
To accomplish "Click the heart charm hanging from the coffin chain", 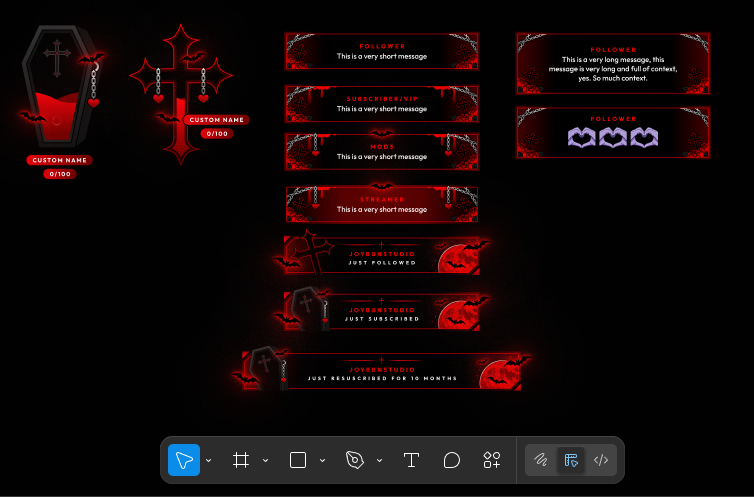I will click(x=94, y=103).
